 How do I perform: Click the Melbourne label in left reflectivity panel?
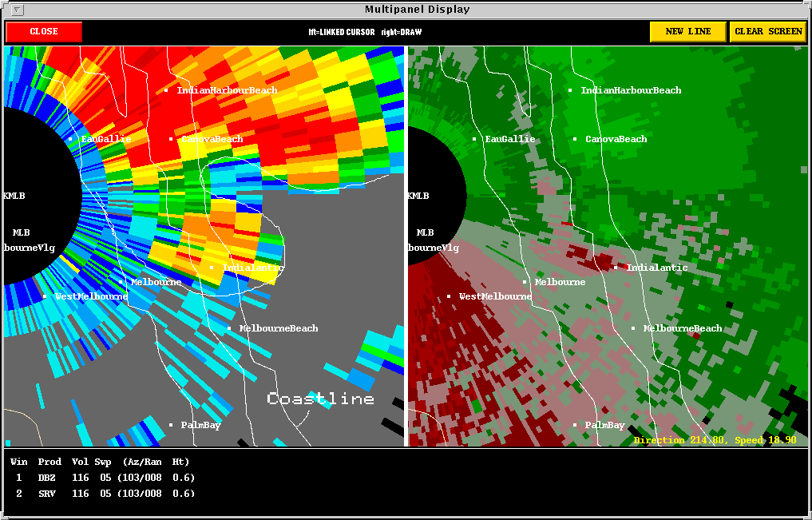click(x=156, y=282)
